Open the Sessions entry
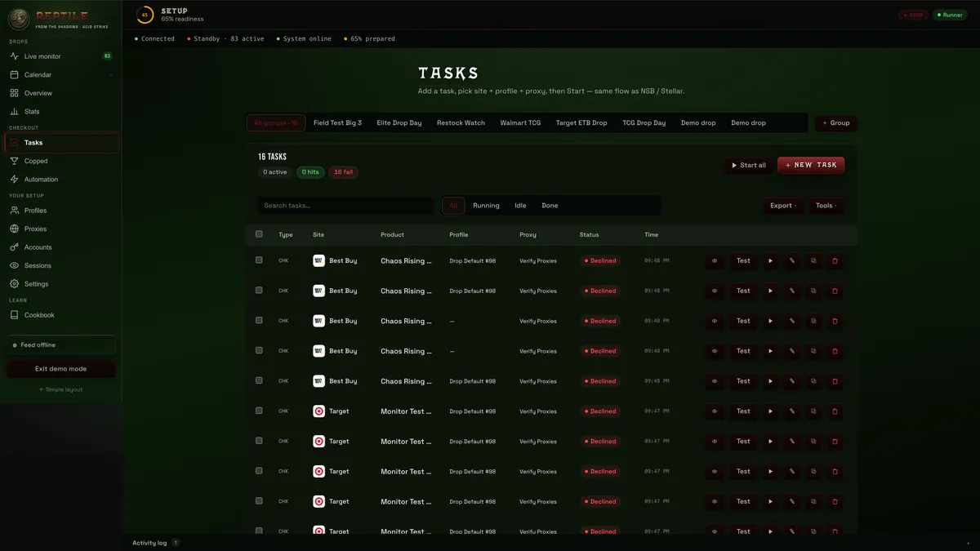Screen dimensions: 980x551 (x=61, y=265)
